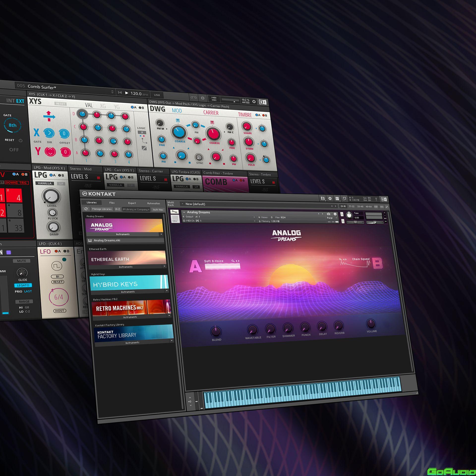Click the snapshot camera icon in instrument header
476x476 pixels.
pos(328,214)
